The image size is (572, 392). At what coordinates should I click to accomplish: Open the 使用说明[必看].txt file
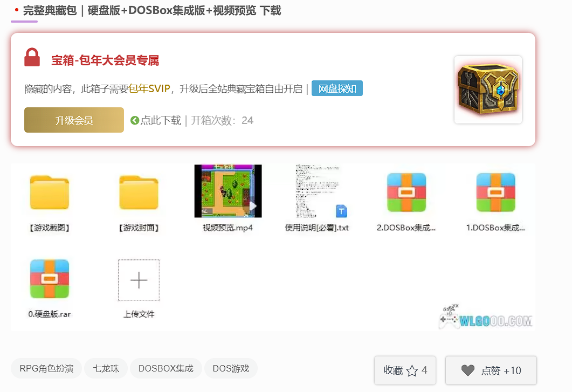317,191
